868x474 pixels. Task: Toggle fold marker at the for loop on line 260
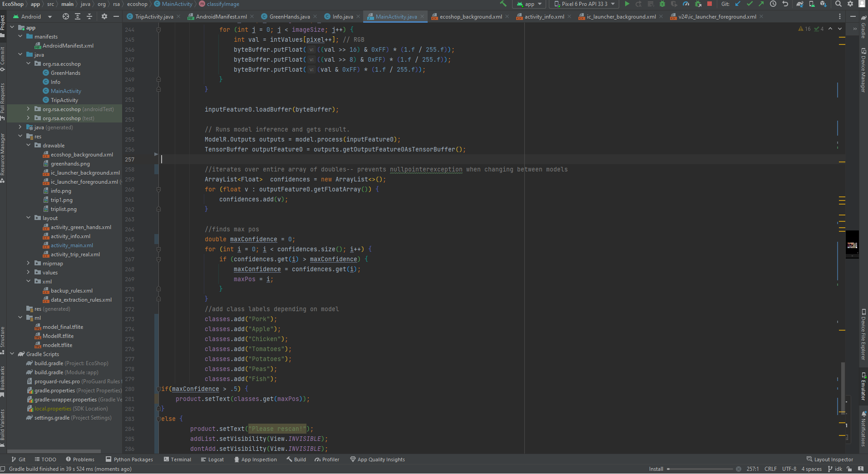click(158, 190)
